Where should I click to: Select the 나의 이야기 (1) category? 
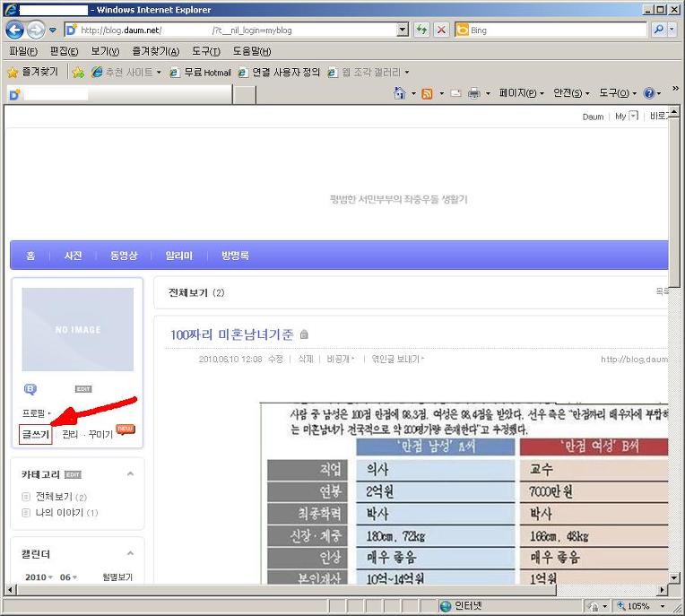pos(67,513)
